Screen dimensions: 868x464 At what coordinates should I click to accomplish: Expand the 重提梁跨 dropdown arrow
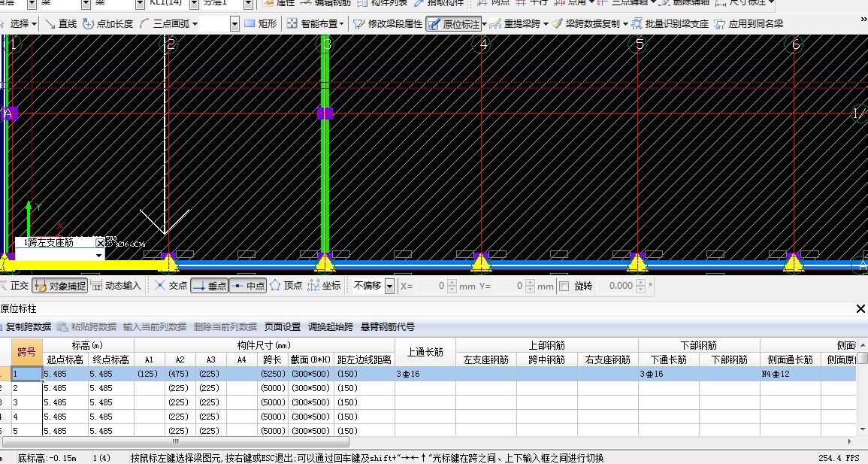(x=546, y=24)
